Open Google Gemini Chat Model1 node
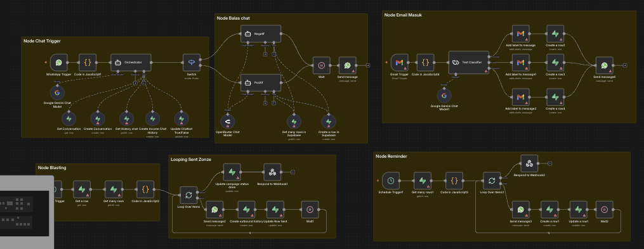The image size is (644, 249). point(444,96)
